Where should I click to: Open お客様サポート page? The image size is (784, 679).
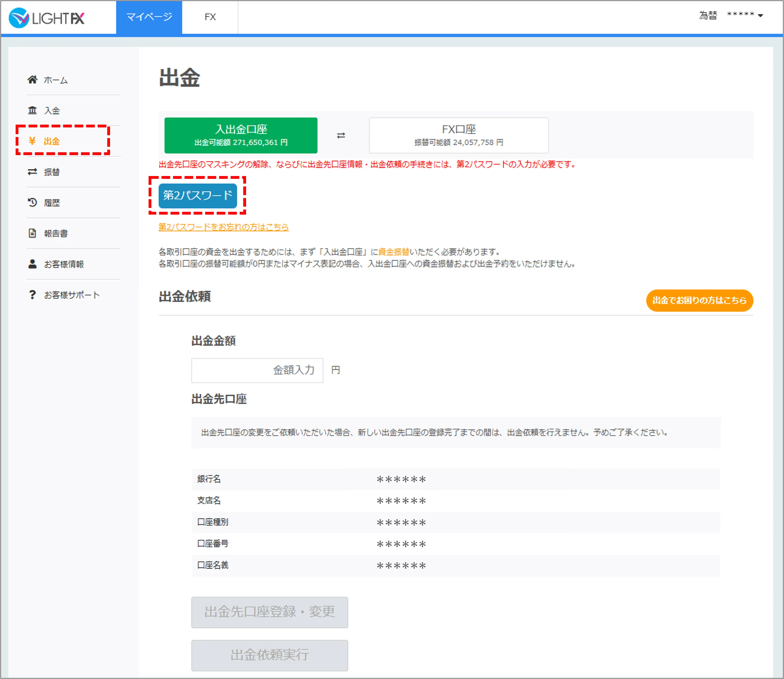(72, 295)
